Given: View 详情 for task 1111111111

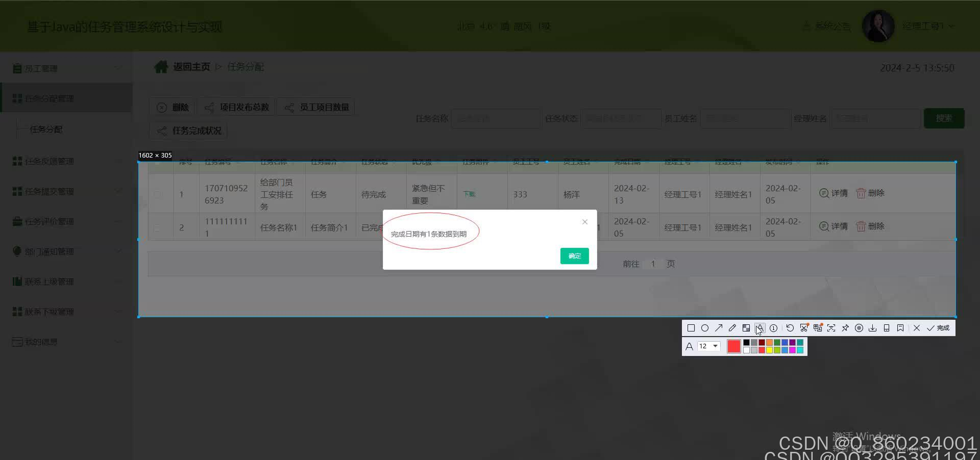Looking at the screenshot, I should tap(834, 226).
